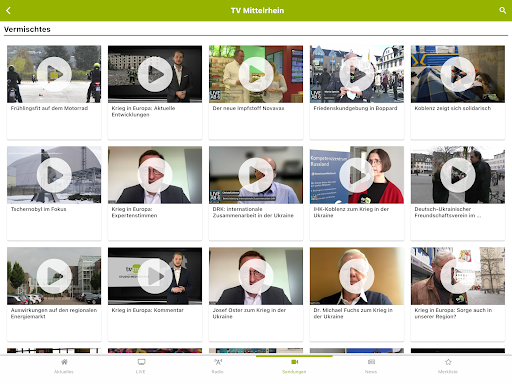This screenshot has width=512, height=384.
Task: Click Krieg in Europa: Kommentar title
Action: pyautogui.click(x=148, y=310)
